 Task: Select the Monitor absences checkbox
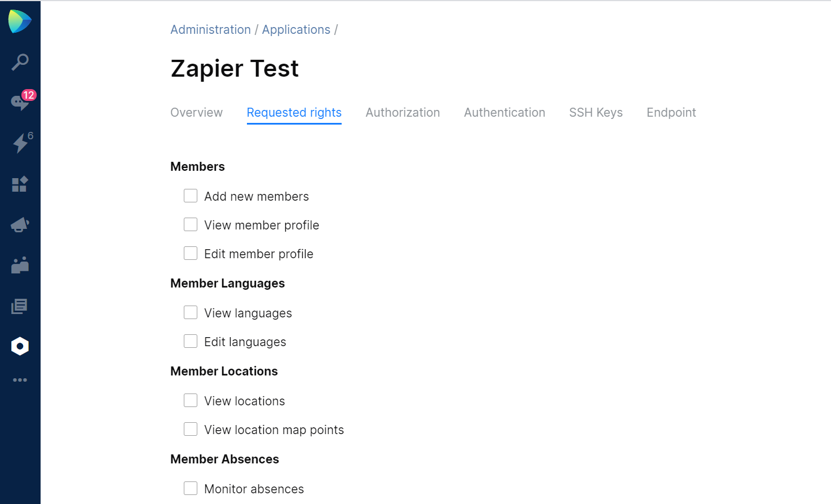click(x=191, y=488)
